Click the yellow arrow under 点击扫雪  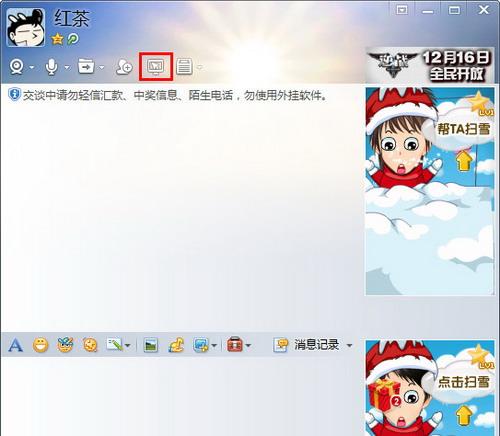(x=464, y=416)
